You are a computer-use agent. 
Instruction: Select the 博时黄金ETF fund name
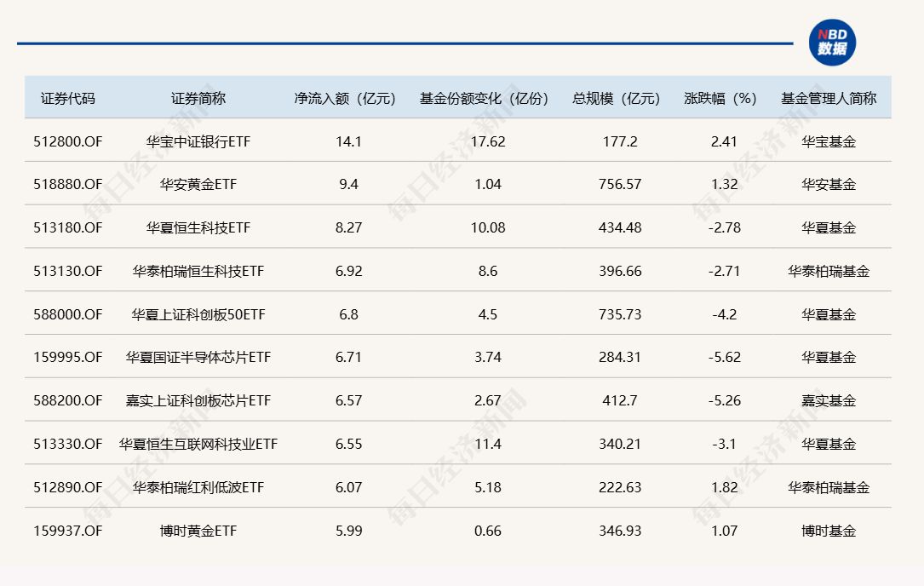(x=198, y=531)
